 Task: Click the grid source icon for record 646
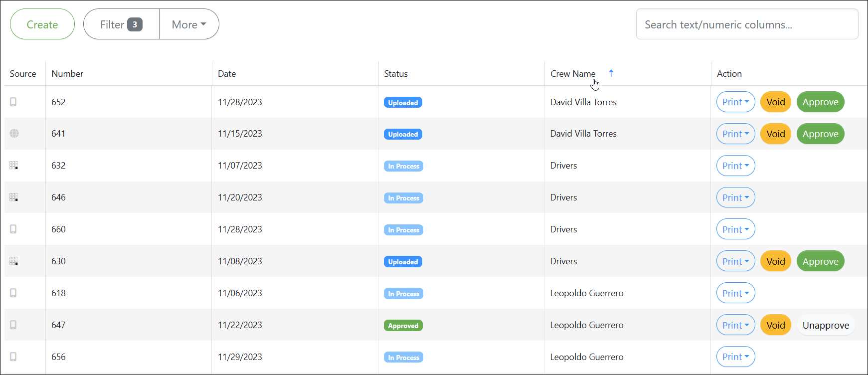(x=14, y=197)
